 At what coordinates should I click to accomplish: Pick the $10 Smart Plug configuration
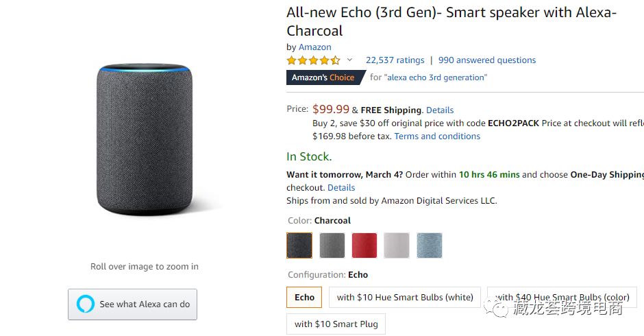[x=336, y=324]
